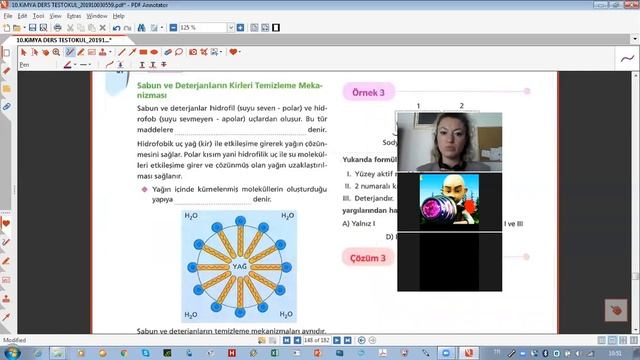Select the Crop pages tool

(204, 52)
